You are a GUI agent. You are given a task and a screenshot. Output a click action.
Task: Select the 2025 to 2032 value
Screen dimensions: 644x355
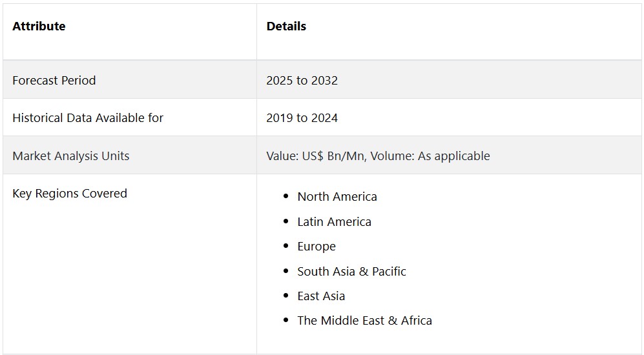pyautogui.click(x=302, y=81)
